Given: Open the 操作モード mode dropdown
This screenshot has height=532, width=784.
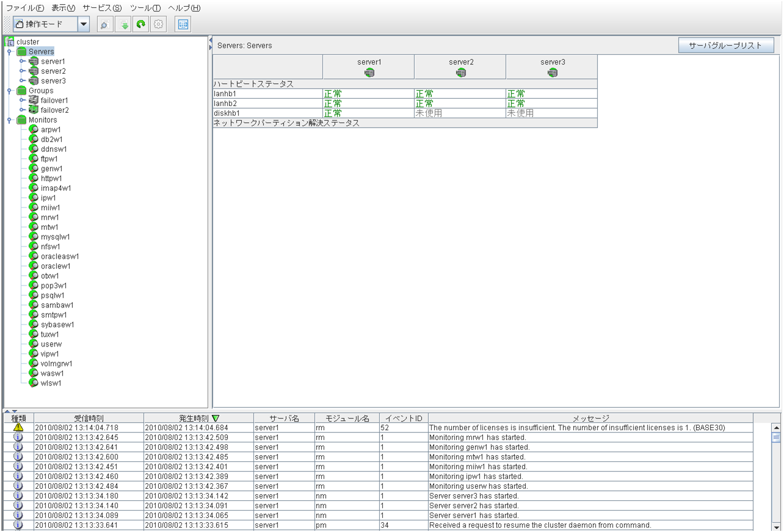Looking at the screenshot, I should [84, 24].
